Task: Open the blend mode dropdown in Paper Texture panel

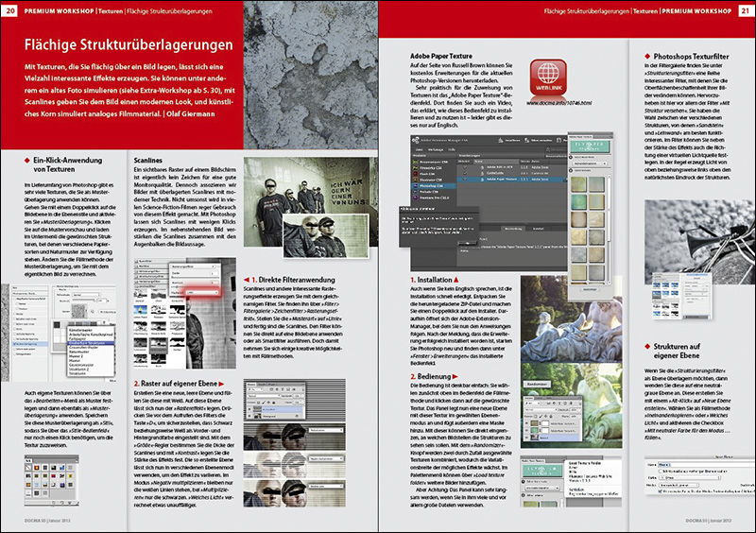Action: (590, 163)
